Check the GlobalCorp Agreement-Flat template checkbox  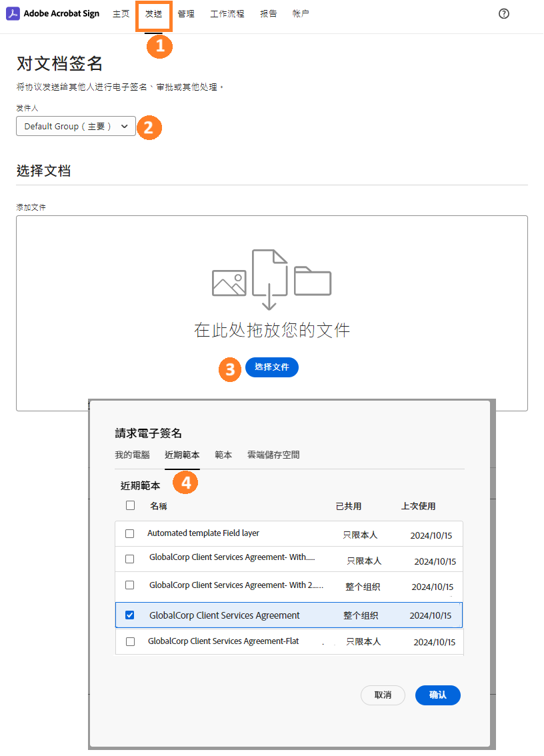pyautogui.click(x=129, y=641)
